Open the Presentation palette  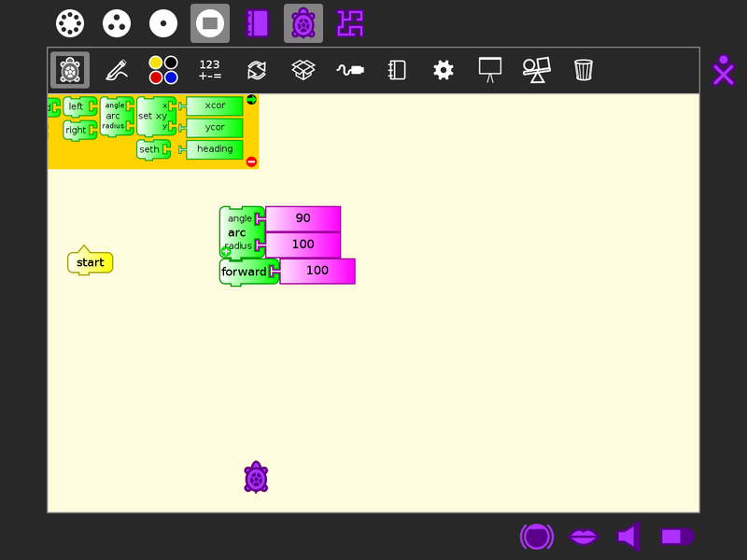(x=490, y=70)
